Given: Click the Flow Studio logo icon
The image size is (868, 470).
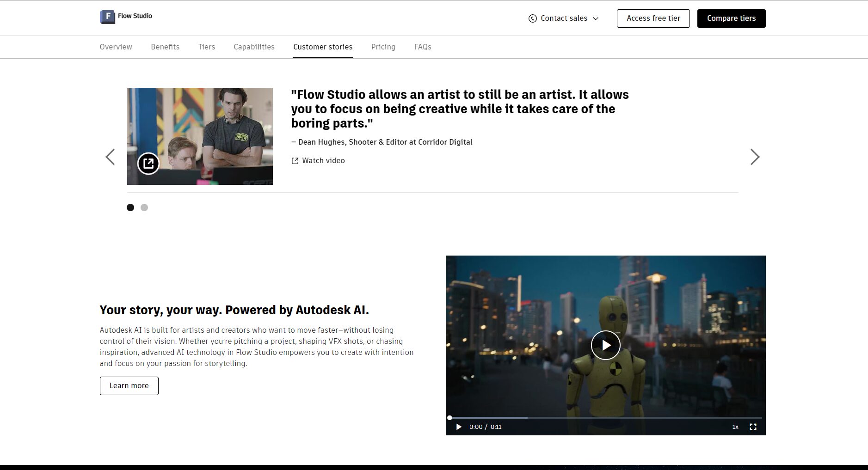Looking at the screenshot, I should pos(107,17).
